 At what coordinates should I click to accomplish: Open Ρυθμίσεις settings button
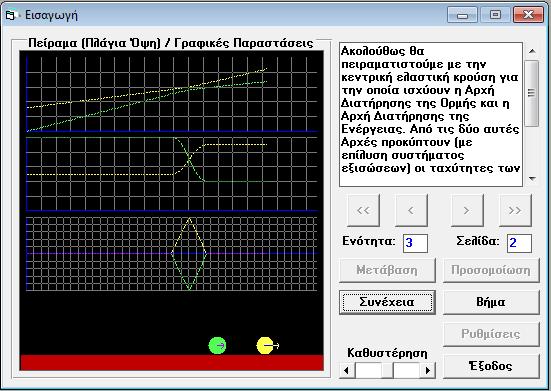tap(491, 334)
